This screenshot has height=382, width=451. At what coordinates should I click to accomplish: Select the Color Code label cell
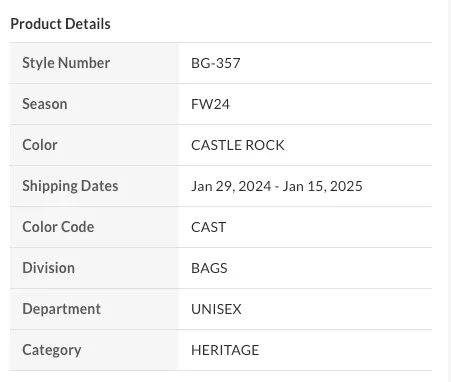pos(94,227)
